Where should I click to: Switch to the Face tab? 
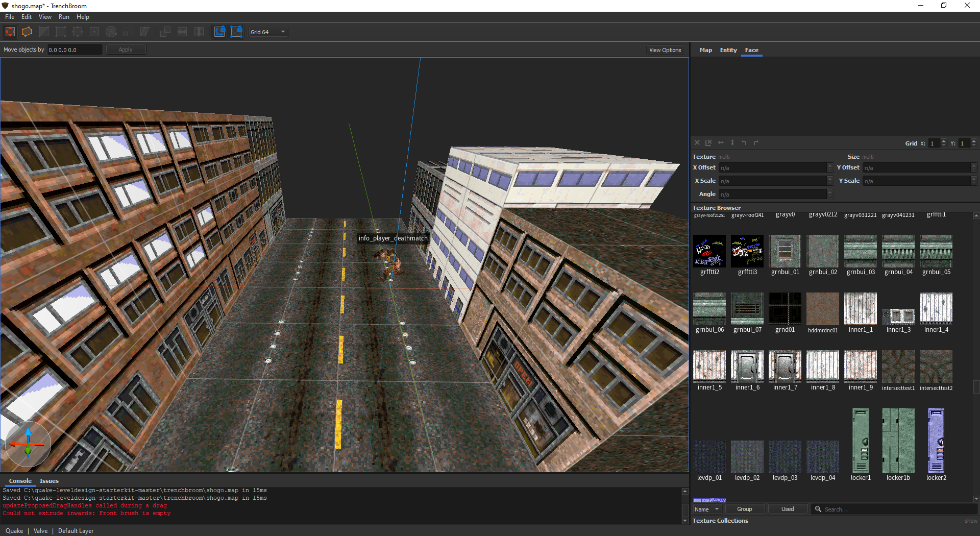(x=751, y=50)
